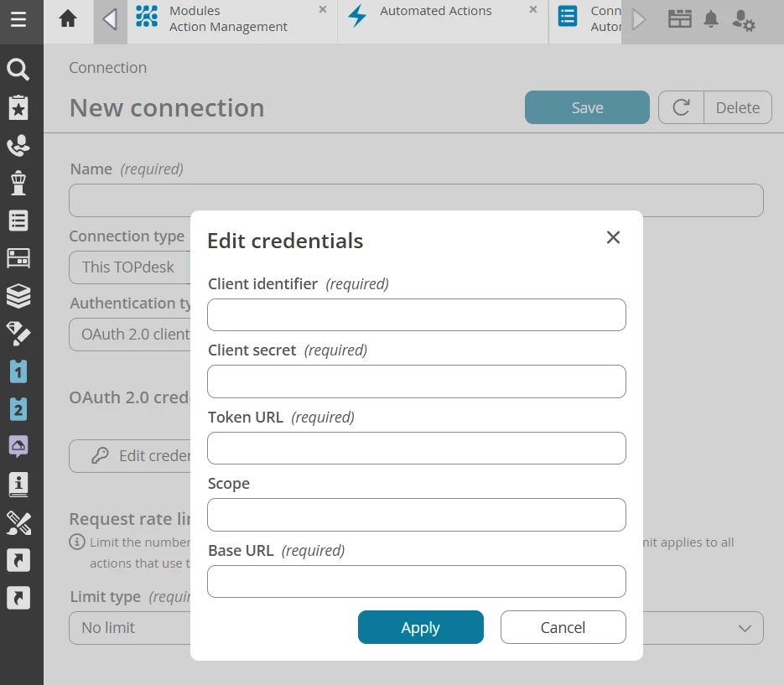Open the plan board calendar icon

point(679,19)
